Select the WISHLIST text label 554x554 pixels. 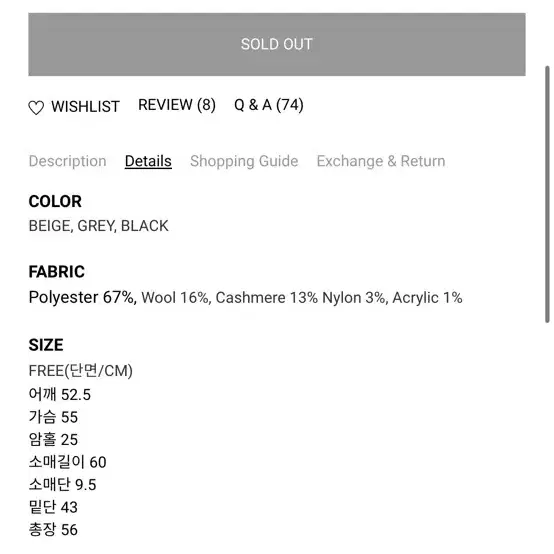(x=85, y=106)
